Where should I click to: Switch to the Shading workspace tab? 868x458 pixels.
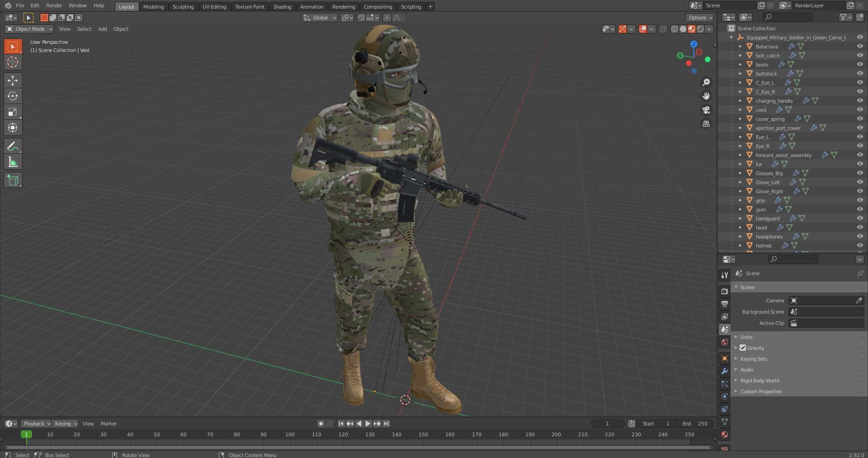coord(282,7)
